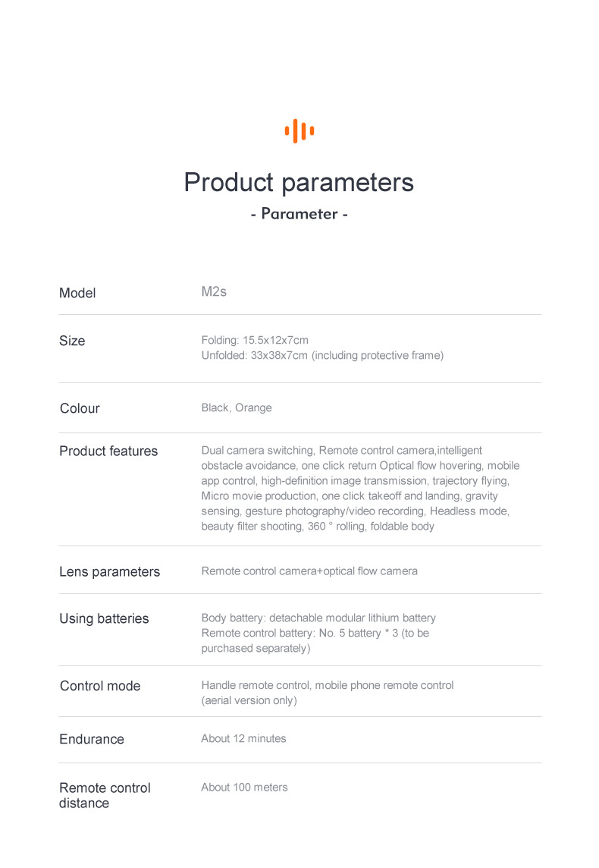
Task: Click the "Black, Orange" colour value
Action: pyautogui.click(x=237, y=407)
